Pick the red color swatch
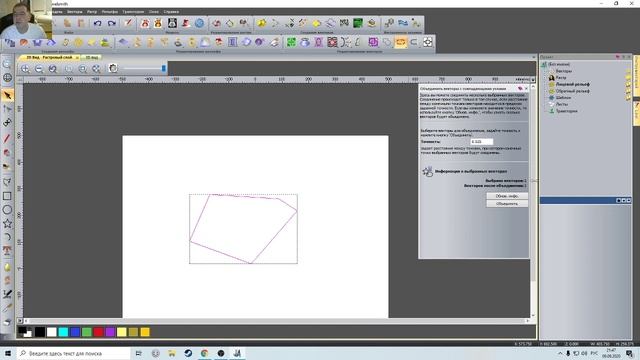640x360 pixels. point(98,332)
